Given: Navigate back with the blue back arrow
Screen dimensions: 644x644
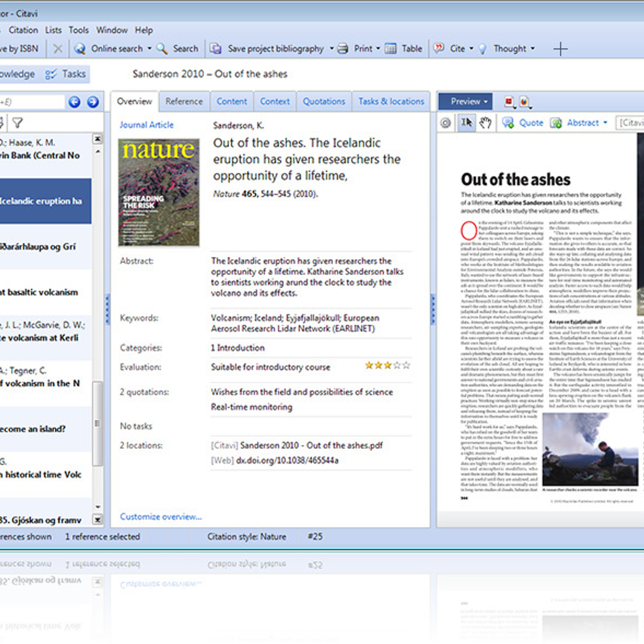Looking at the screenshot, I should tap(75, 101).
